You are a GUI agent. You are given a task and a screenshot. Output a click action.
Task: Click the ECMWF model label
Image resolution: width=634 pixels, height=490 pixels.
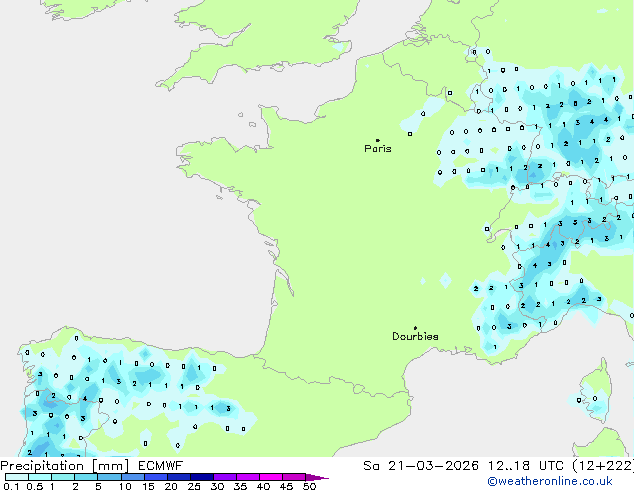click(161, 466)
